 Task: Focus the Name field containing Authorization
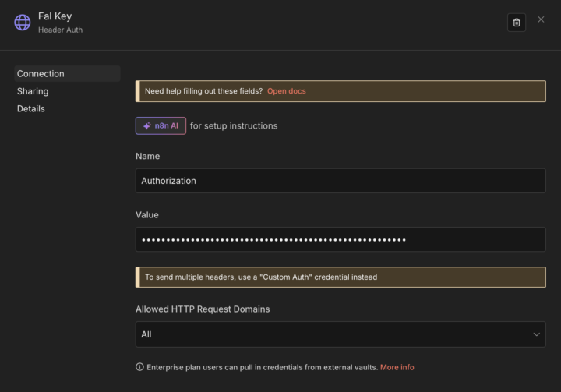coord(340,181)
